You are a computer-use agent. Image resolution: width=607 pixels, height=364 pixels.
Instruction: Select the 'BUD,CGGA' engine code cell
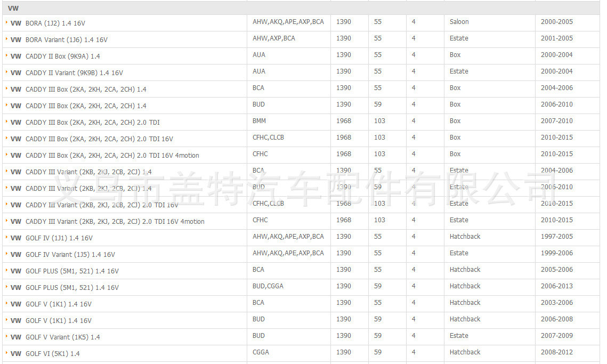[x=268, y=286]
